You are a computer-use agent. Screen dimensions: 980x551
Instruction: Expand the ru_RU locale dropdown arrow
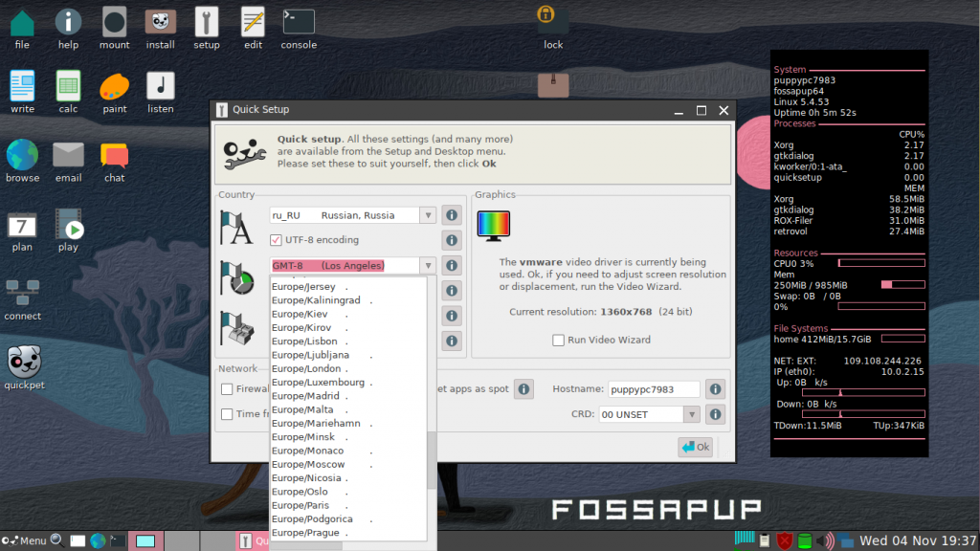[428, 215]
